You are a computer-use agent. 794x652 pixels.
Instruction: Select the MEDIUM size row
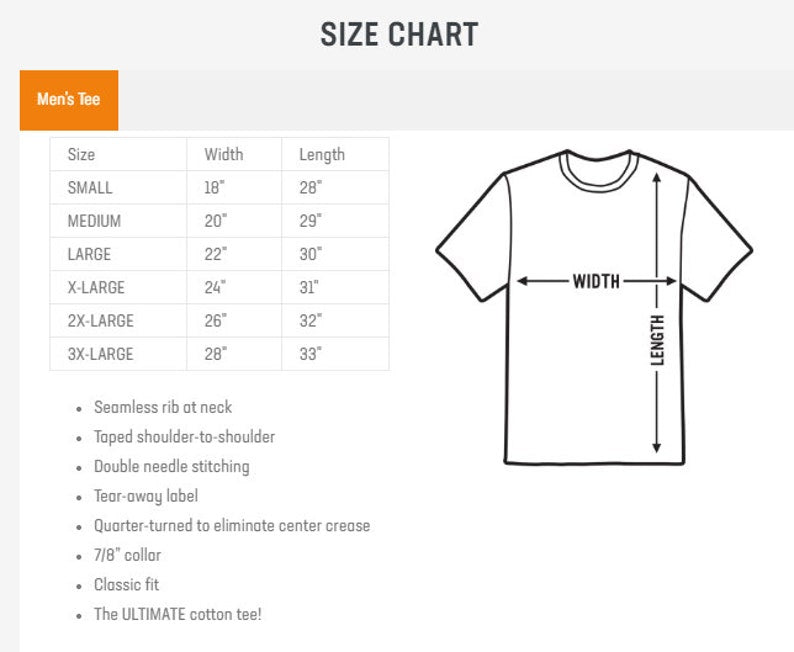click(219, 221)
